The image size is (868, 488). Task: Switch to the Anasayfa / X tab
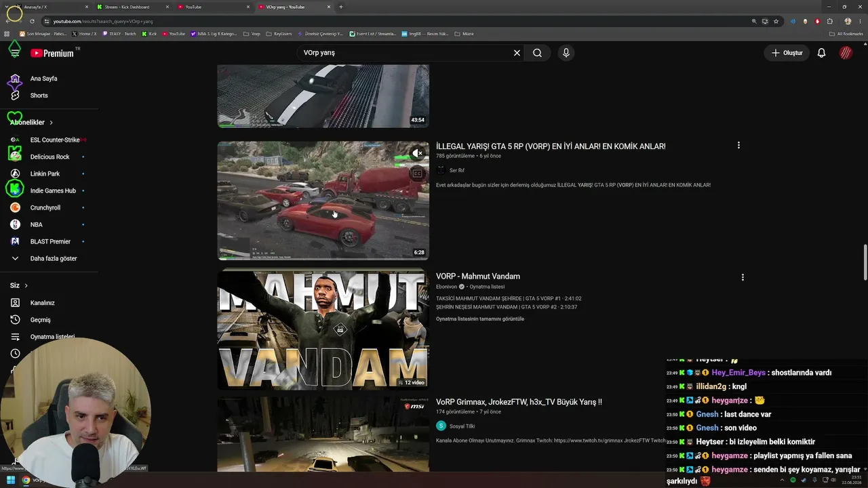51,7
